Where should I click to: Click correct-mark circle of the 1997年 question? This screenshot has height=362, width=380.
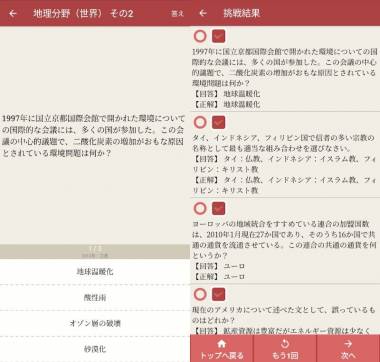point(200,36)
